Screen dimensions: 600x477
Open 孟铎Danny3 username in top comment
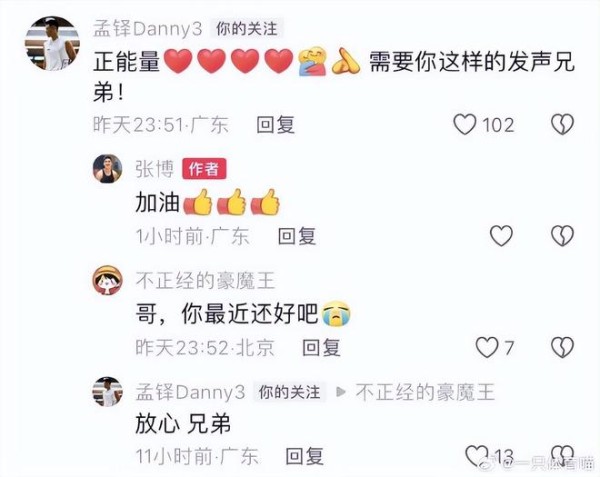pyautogui.click(x=148, y=29)
